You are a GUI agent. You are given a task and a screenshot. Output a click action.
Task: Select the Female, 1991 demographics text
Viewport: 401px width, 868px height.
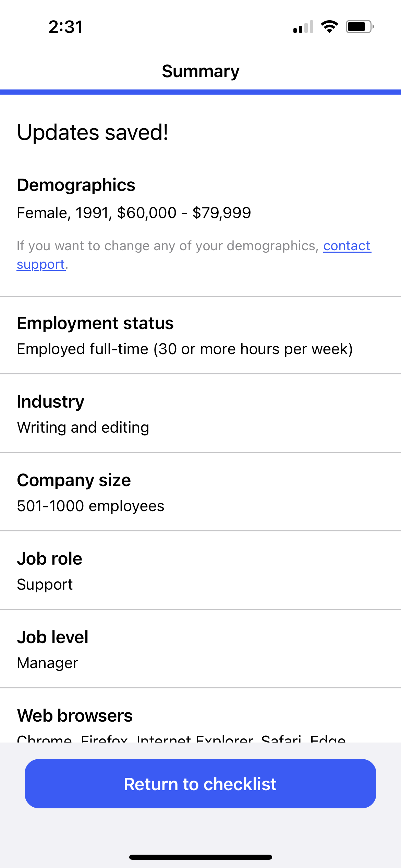point(134,213)
